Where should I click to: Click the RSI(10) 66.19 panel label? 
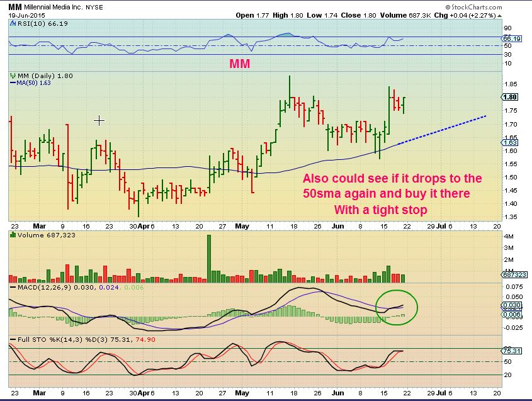click(43, 24)
